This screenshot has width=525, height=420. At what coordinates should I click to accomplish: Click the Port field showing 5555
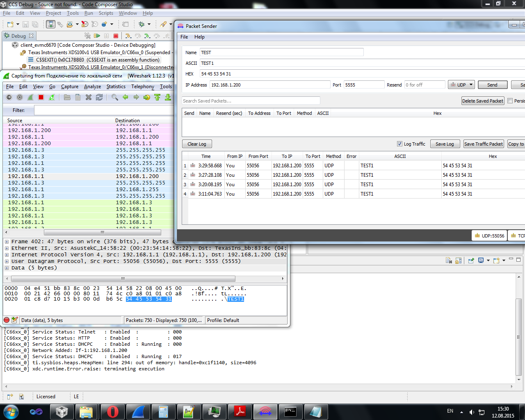coord(364,85)
